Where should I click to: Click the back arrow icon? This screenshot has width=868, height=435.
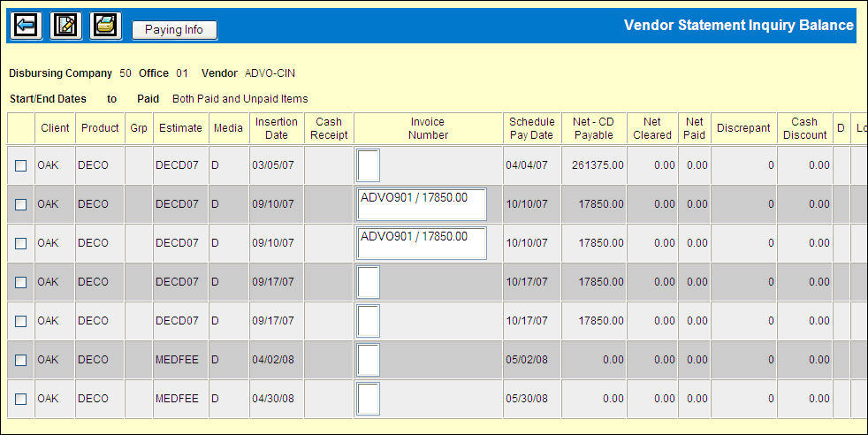(x=26, y=26)
